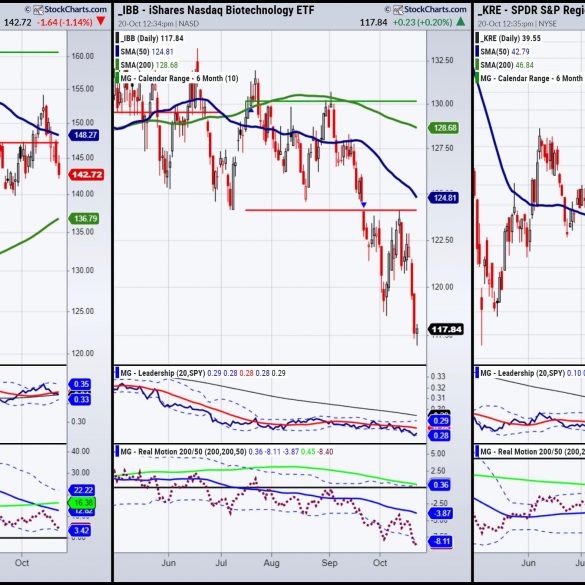Viewport: 585px width, 585px height.
Task: Click the 'SMA(50) 124.81' legend text
Action: (x=147, y=51)
